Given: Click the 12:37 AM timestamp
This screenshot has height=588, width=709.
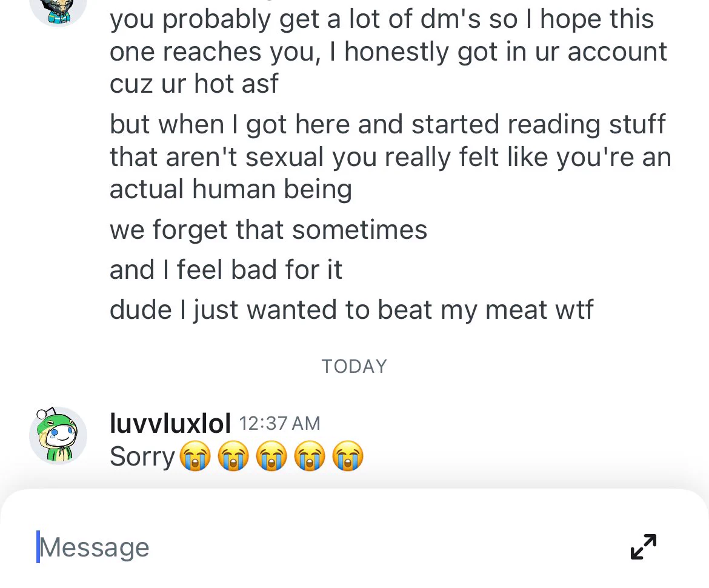Looking at the screenshot, I should pyautogui.click(x=279, y=423).
